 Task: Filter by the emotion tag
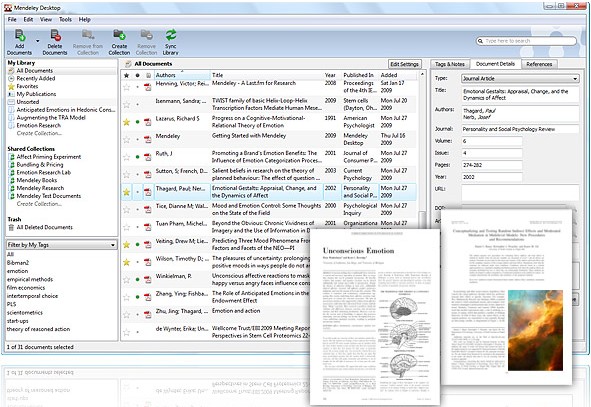pyautogui.click(x=17, y=271)
